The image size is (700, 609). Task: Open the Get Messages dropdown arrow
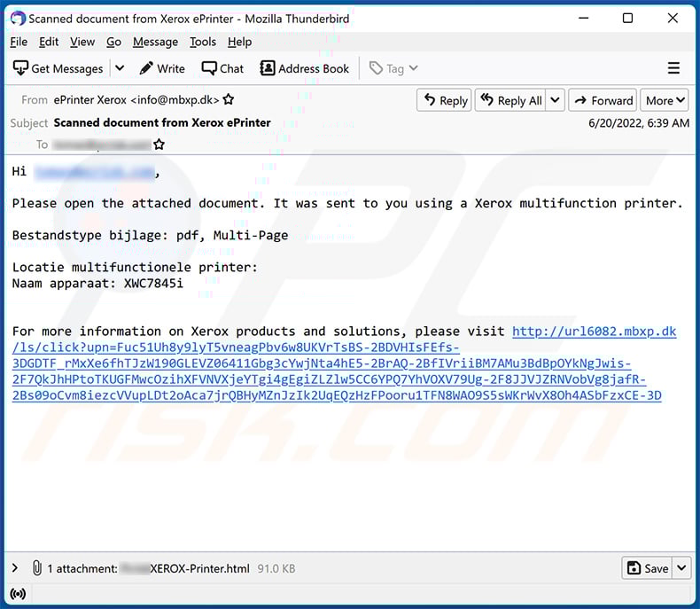[x=120, y=68]
